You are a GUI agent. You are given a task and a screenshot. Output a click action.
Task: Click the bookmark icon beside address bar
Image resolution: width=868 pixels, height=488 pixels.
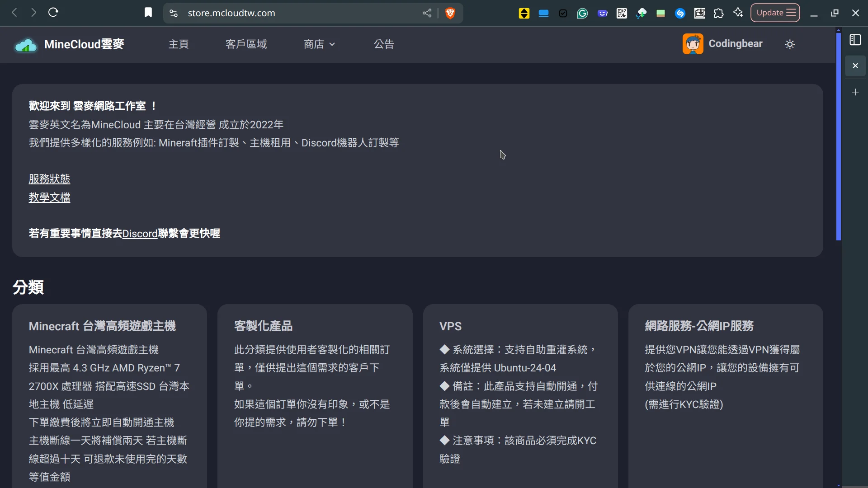point(148,13)
